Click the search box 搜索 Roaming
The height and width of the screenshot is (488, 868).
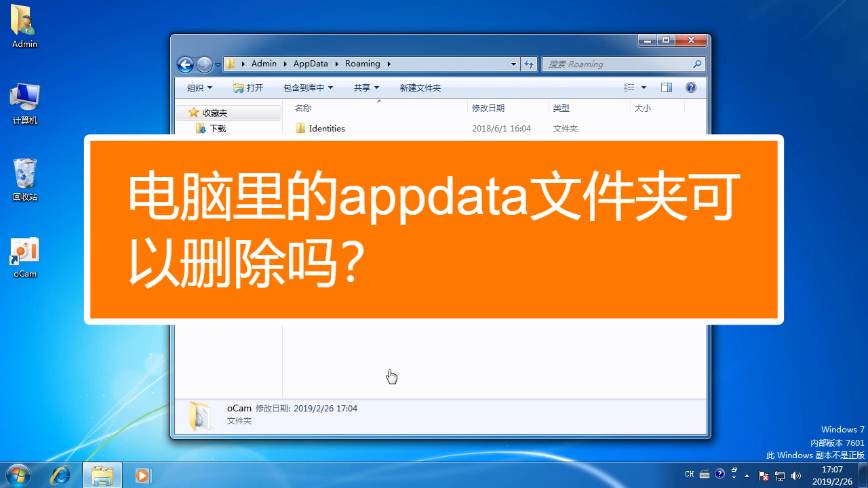[x=620, y=64]
